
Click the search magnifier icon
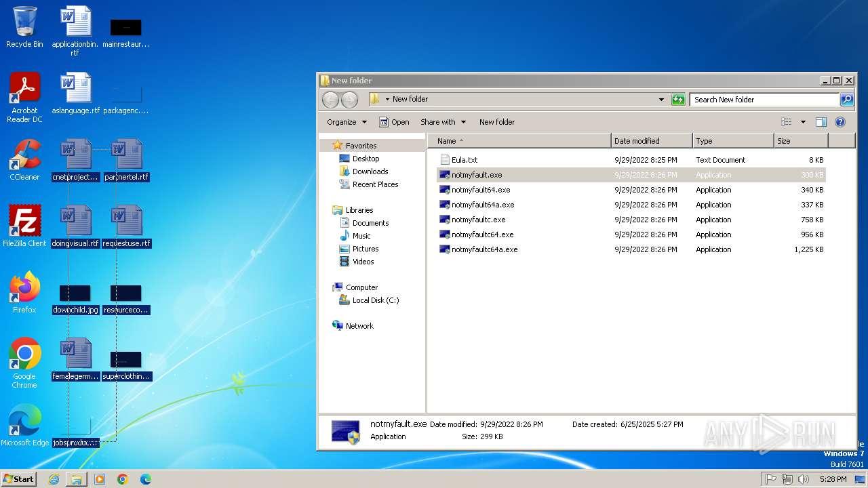(847, 100)
